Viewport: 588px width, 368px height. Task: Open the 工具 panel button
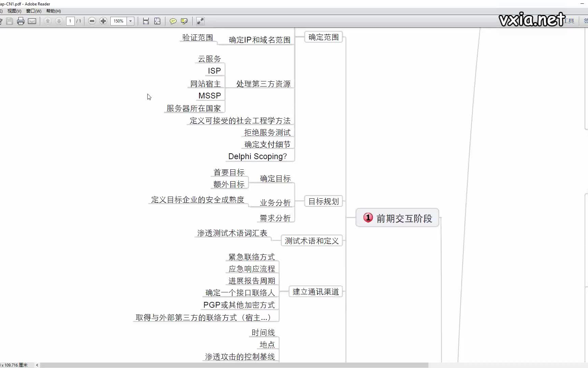569,21
